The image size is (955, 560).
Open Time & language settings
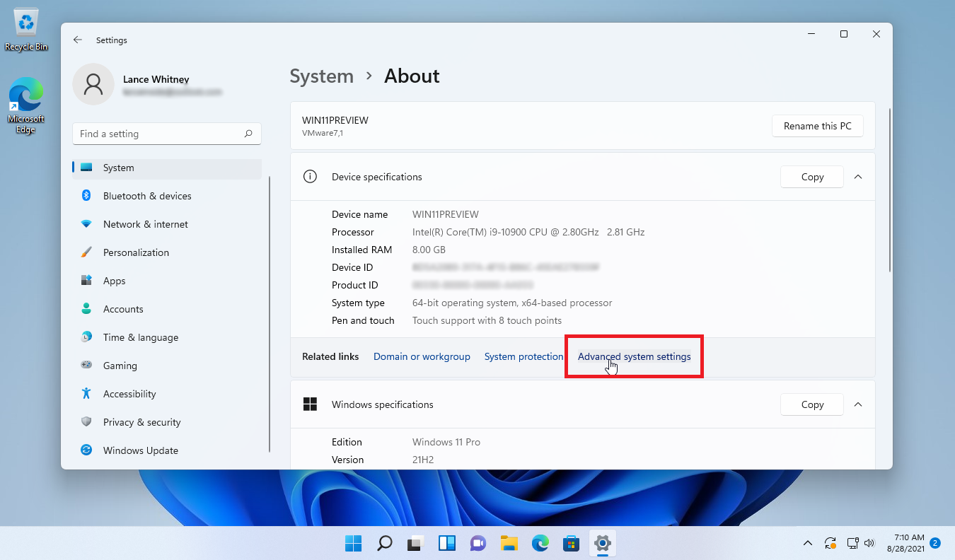pos(167,337)
